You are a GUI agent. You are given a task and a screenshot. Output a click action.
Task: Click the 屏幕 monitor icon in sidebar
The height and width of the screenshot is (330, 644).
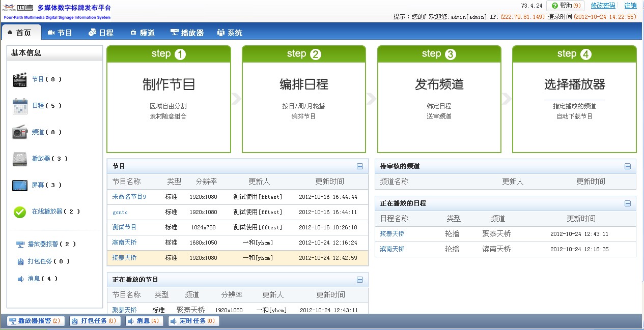click(x=20, y=186)
